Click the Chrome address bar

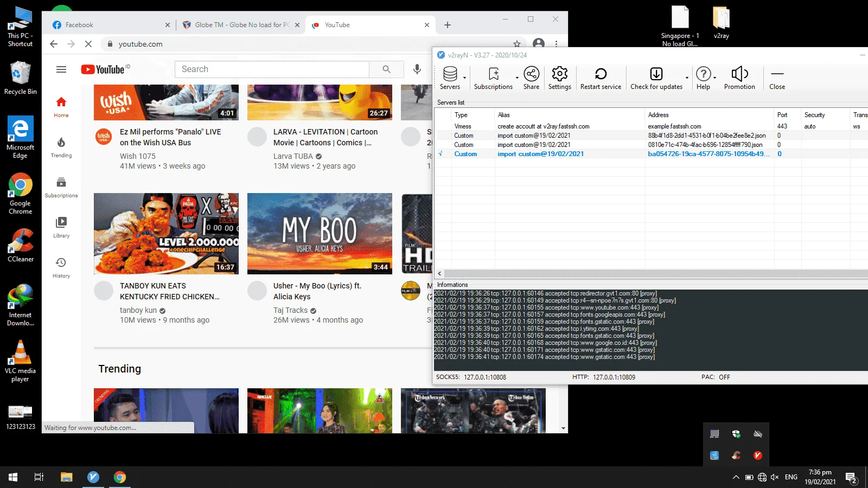(x=309, y=44)
